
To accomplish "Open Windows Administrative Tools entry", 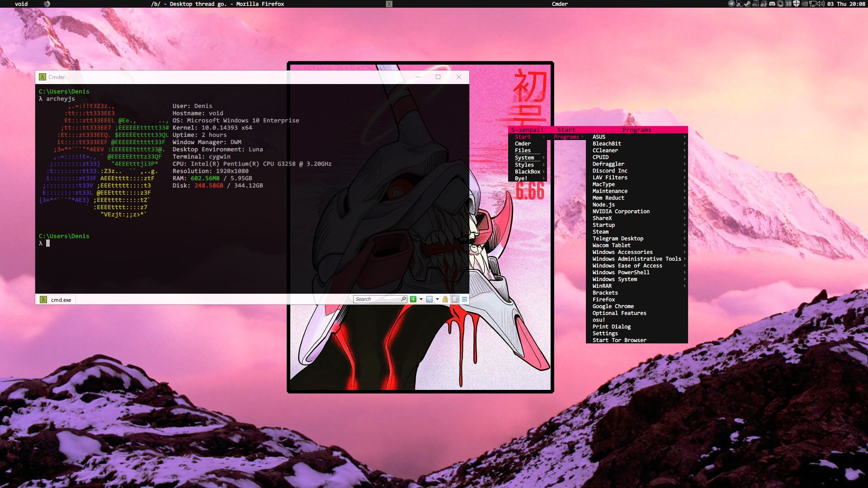I will click(637, 259).
